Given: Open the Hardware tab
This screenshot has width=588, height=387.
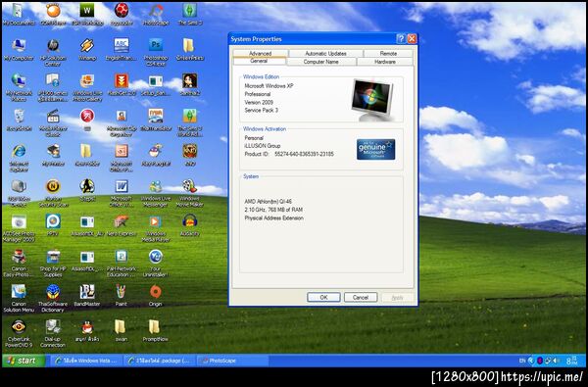Looking at the screenshot, I should point(385,62).
